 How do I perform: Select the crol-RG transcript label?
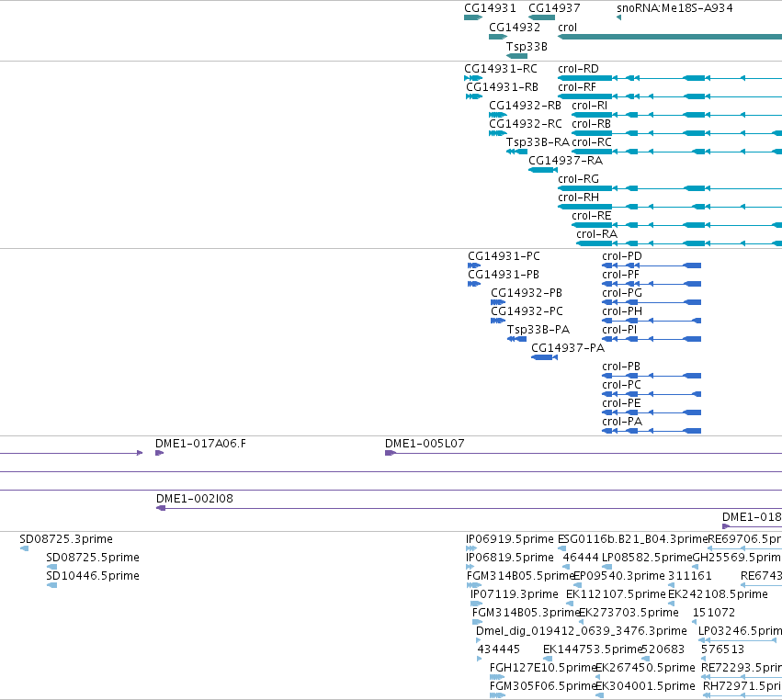(x=579, y=179)
